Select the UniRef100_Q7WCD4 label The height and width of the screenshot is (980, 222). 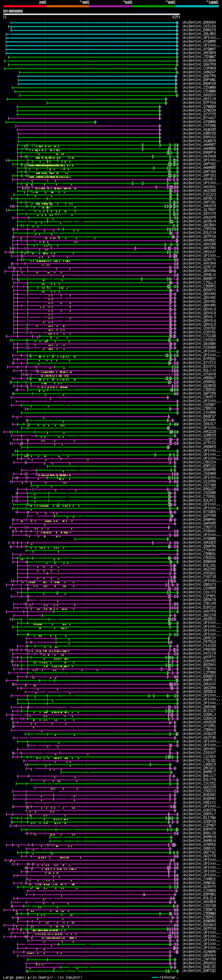[x=199, y=110]
